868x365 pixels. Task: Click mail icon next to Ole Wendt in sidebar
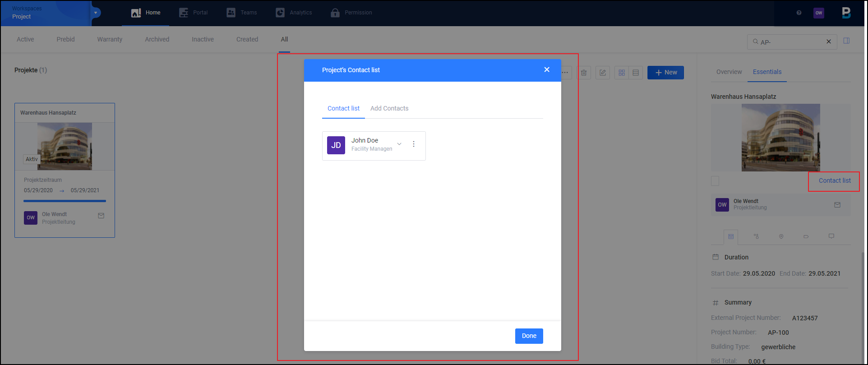(837, 205)
